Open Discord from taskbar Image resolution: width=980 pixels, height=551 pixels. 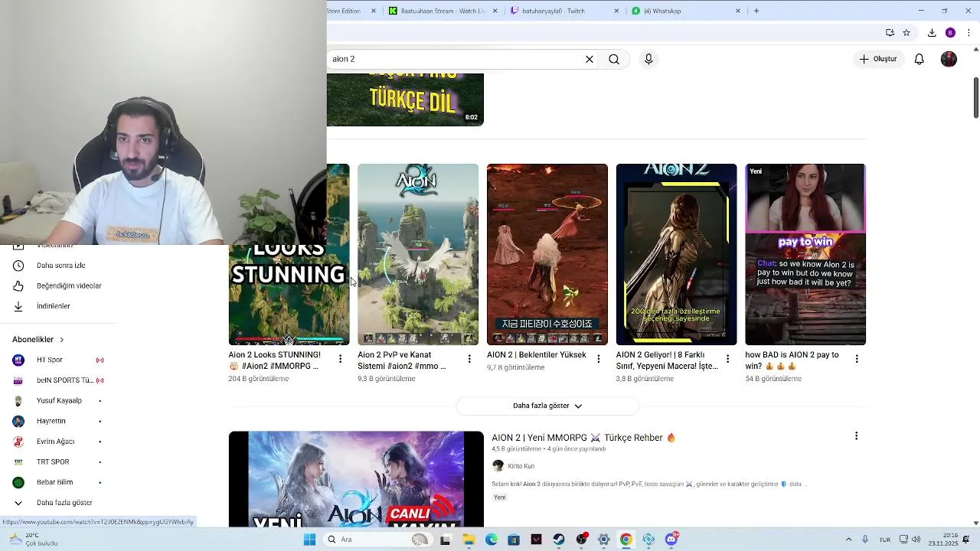click(x=671, y=540)
